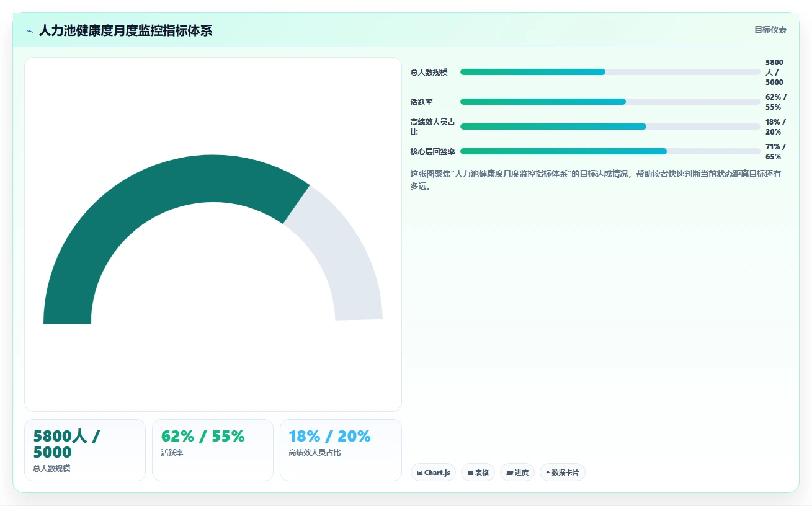
Task: Open the 18% / 20% 高绩效人员占比 card
Action: point(341,450)
